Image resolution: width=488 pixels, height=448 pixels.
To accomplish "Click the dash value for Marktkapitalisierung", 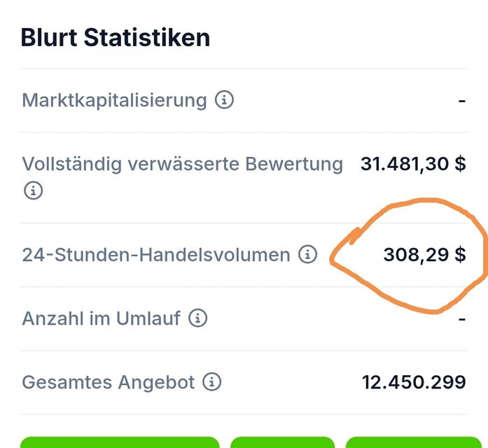I will pos(462,101).
